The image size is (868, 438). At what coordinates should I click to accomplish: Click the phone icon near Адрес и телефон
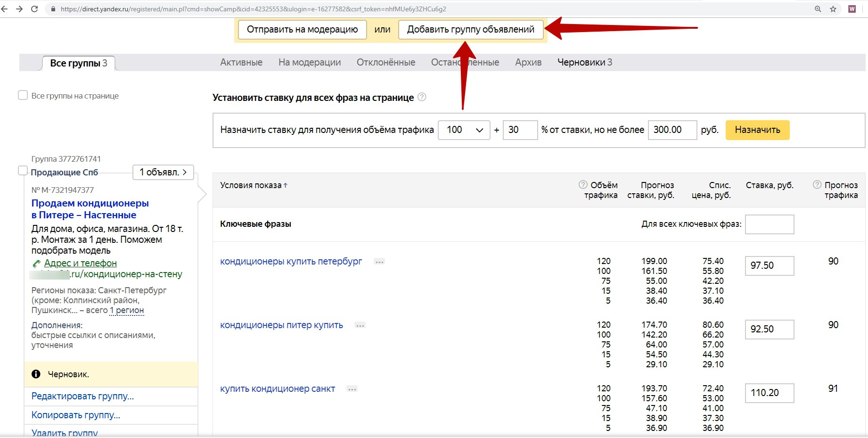tap(36, 264)
